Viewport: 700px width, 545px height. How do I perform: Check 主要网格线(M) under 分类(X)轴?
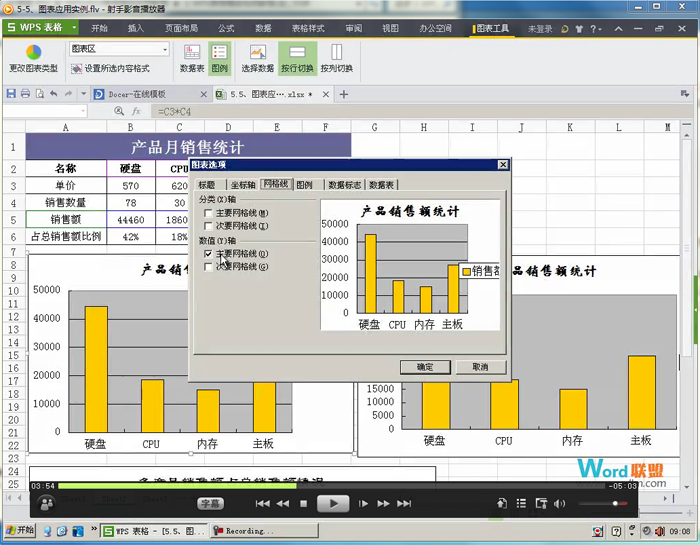click(x=208, y=213)
